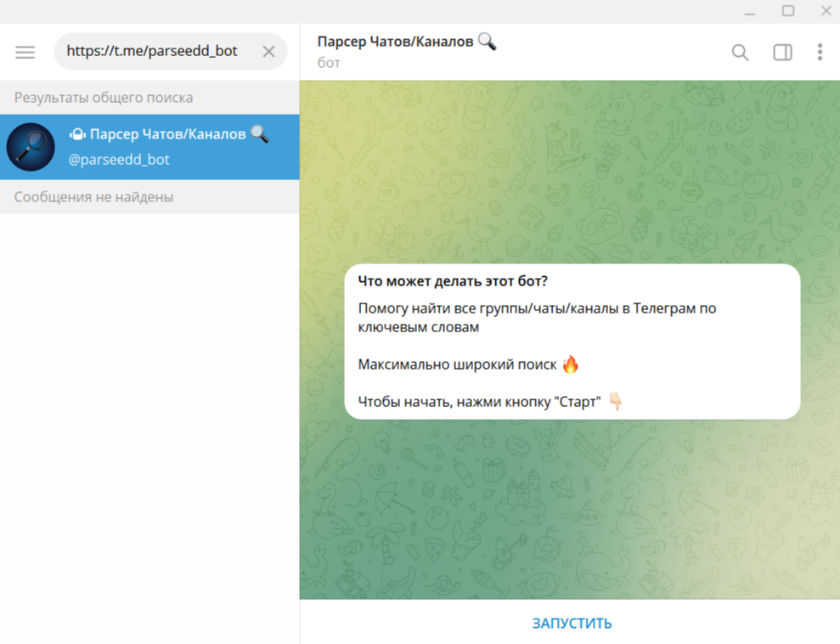Open the Парсер Чатов/Каналов search result
The height and width of the screenshot is (644, 840).
coord(149,147)
